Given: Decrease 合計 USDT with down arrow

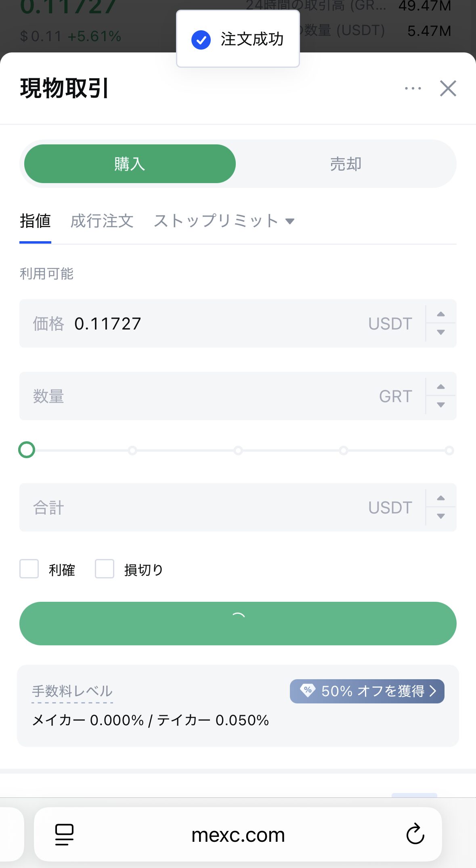Looking at the screenshot, I should coord(441,516).
